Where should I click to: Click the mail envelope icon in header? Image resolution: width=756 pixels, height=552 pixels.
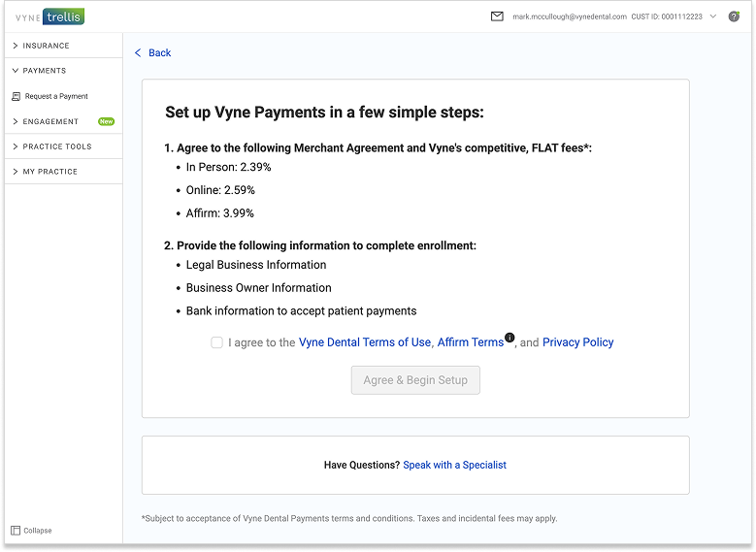click(497, 16)
